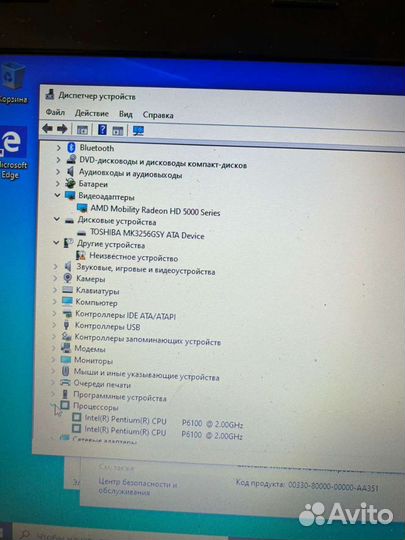Click the Bluetooth category icon
Screen dimensions: 405x540
[71, 148]
